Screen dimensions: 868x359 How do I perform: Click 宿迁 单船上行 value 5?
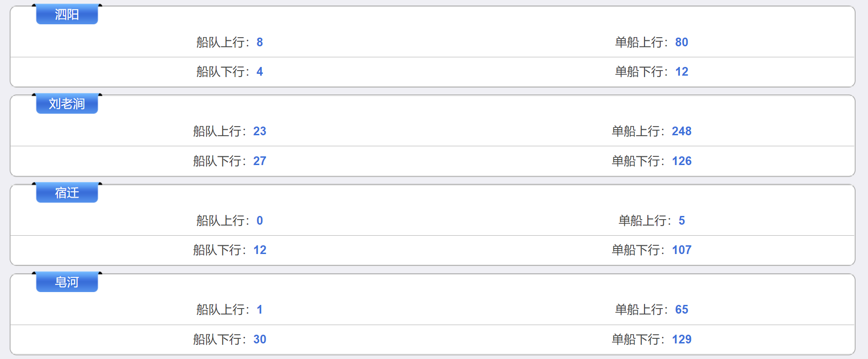pos(682,221)
